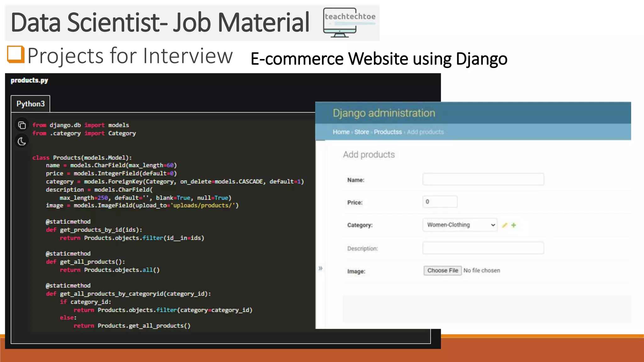This screenshot has width=644, height=362.
Task: Click the products.py file name heading
Action: [29, 80]
